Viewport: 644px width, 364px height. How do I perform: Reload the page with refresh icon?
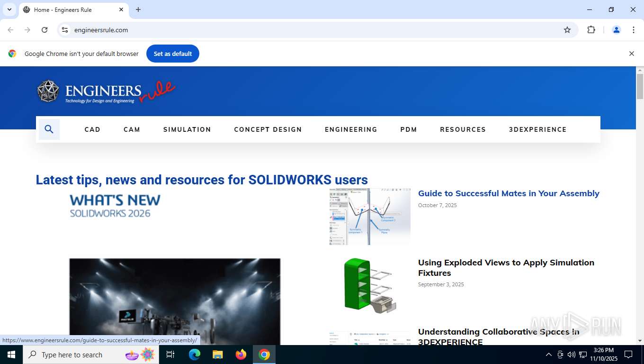point(45,30)
